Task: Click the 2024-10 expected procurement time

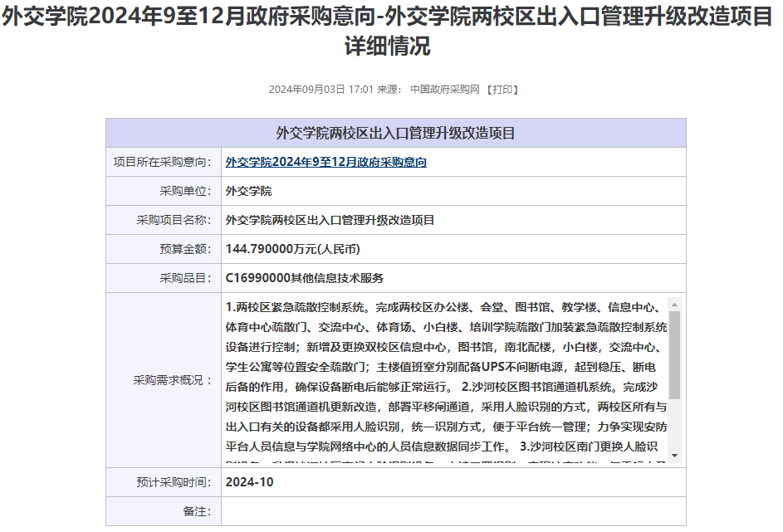Action: point(249,482)
